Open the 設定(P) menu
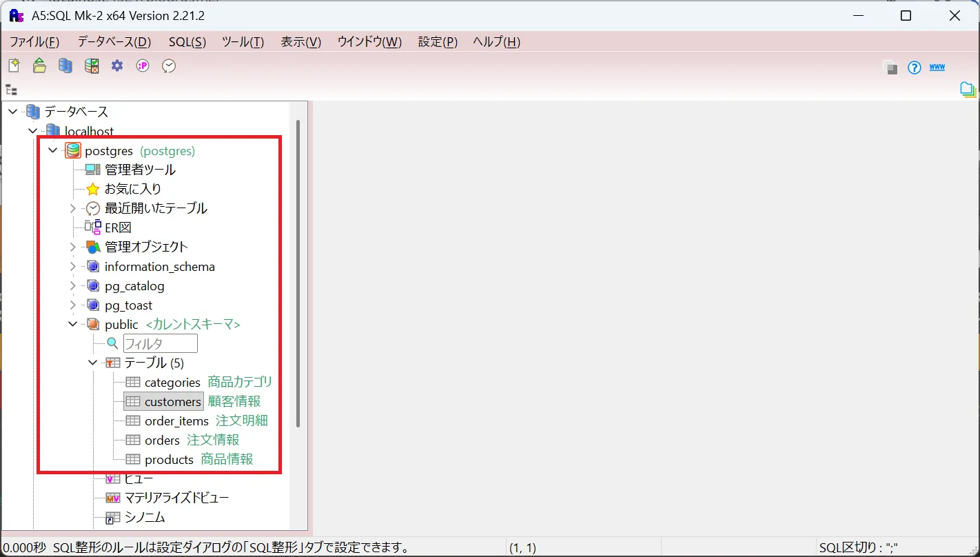This screenshot has width=980, height=557. tap(438, 42)
